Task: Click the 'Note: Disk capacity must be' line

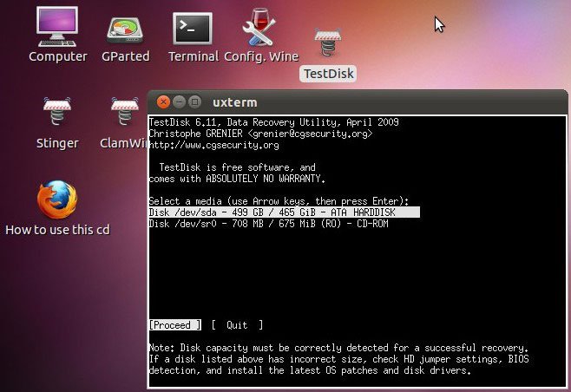Action: point(338,348)
